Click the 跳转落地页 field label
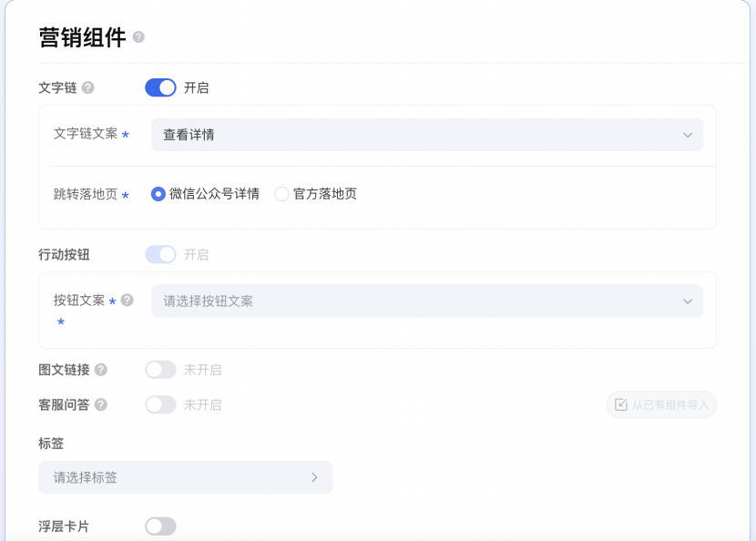Viewport: 756px width, 541px height. click(85, 194)
